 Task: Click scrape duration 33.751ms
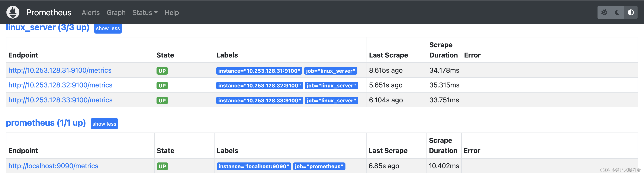444,100
